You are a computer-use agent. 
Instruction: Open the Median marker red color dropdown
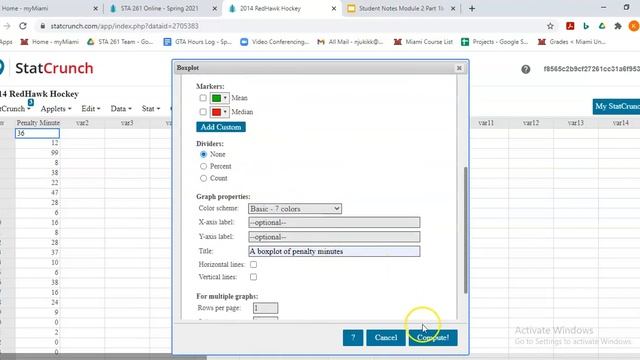[x=220, y=112]
